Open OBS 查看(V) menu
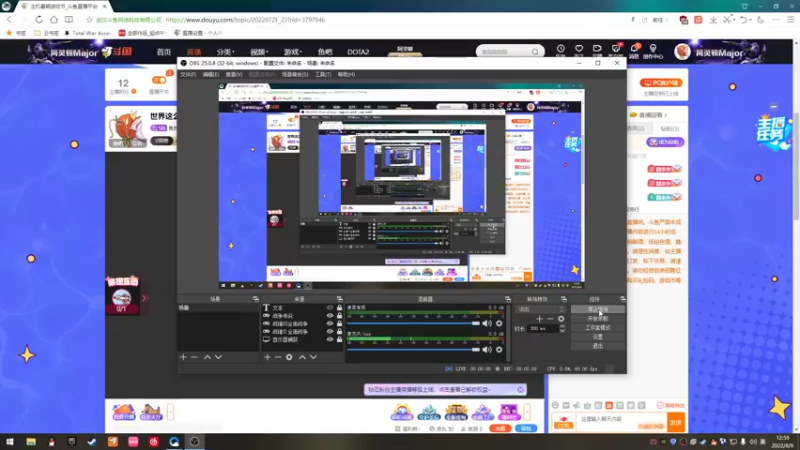800x450 pixels. click(x=234, y=74)
